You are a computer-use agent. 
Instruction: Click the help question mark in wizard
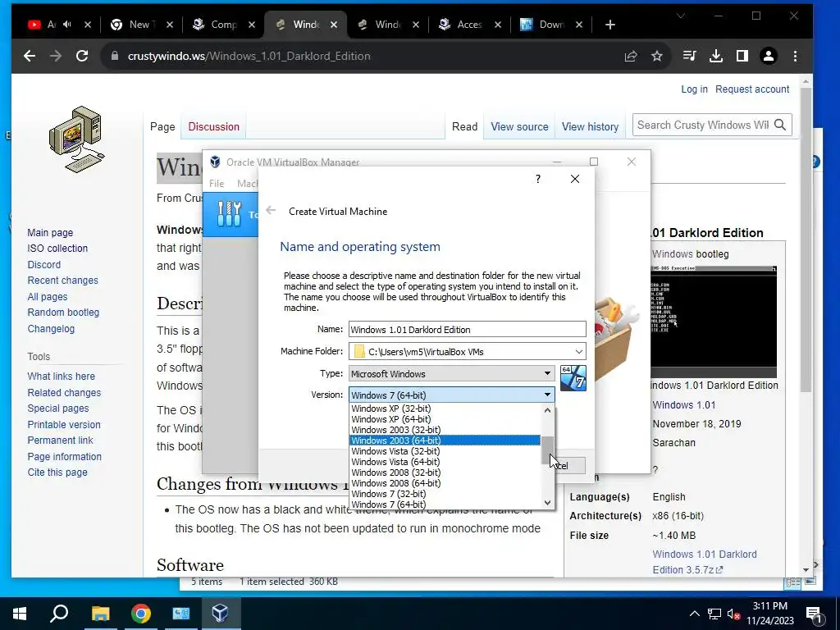click(x=538, y=179)
